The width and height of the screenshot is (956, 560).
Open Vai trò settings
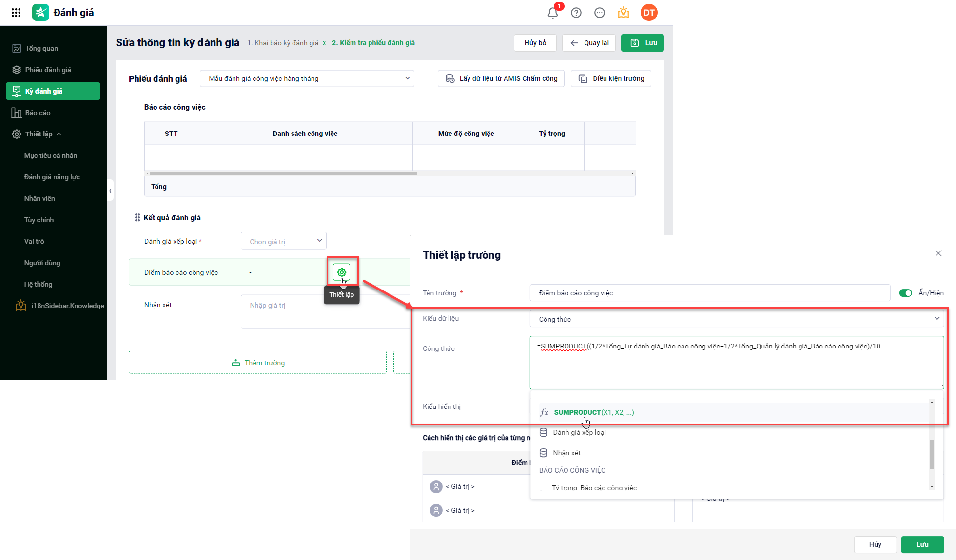[34, 241]
